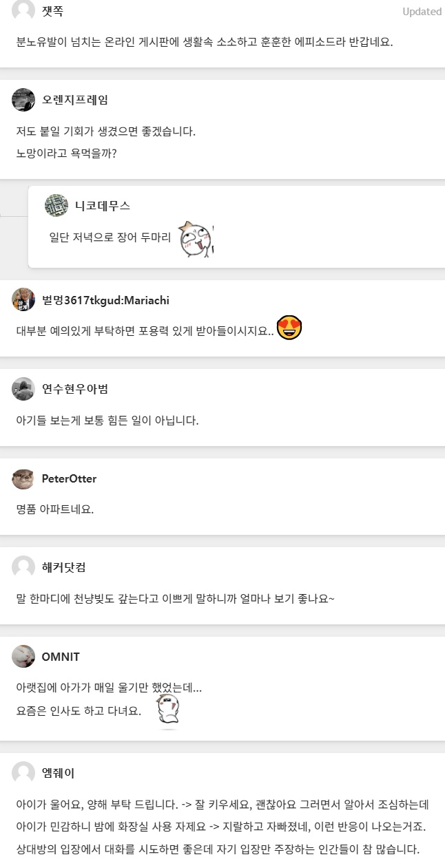Click OMNIT's profile avatar
Image resolution: width=445 pixels, height=868 pixels.
(x=23, y=657)
